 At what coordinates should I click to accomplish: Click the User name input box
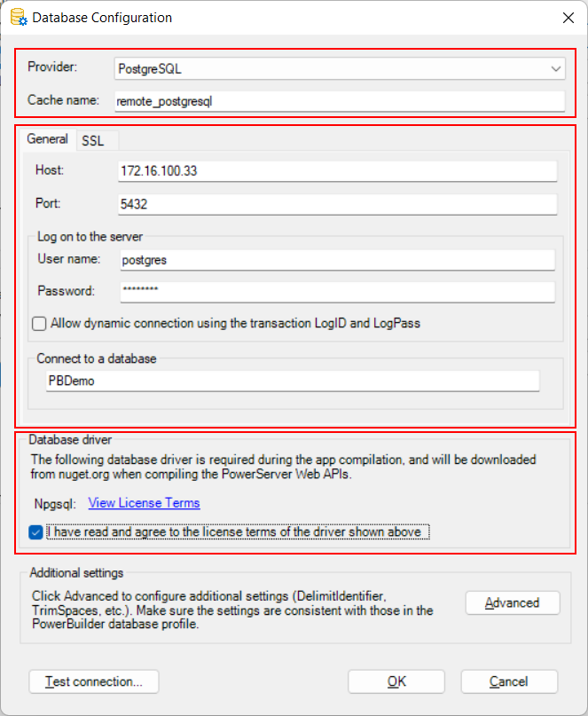pos(337,260)
